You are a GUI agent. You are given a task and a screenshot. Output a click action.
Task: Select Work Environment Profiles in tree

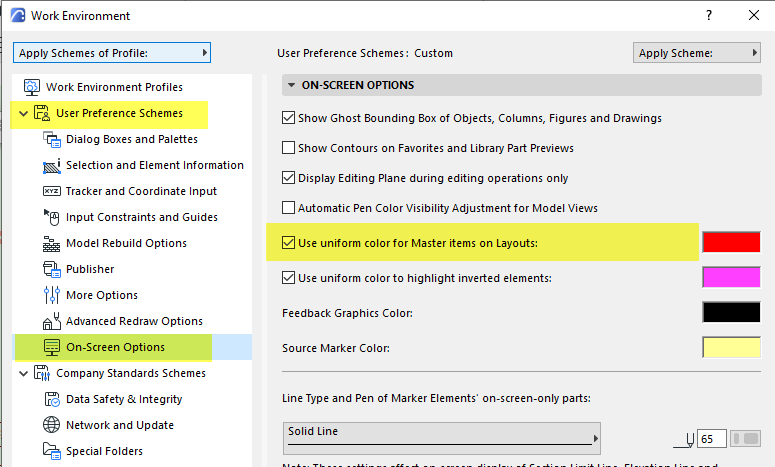[x=115, y=87]
